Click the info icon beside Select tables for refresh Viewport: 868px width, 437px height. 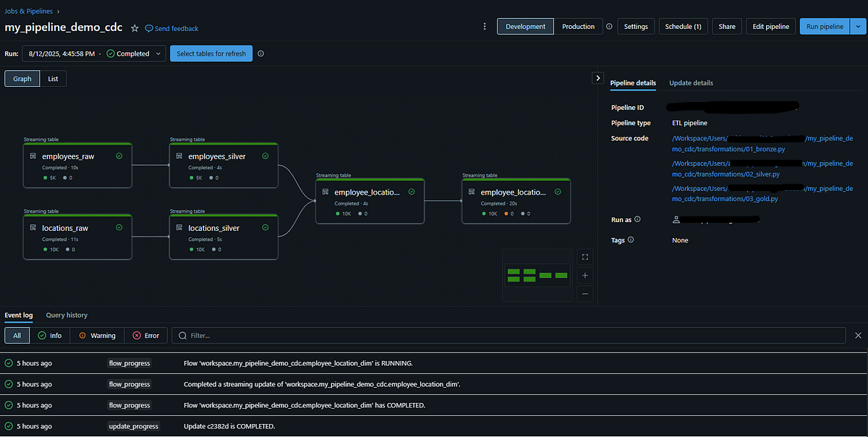click(261, 53)
